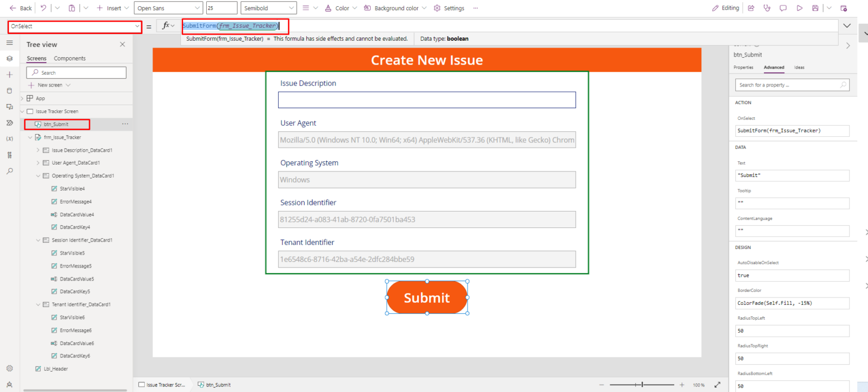Screen dimensions: 868x392
Task: Open the Color picker
Action: (x=340, y=8)
